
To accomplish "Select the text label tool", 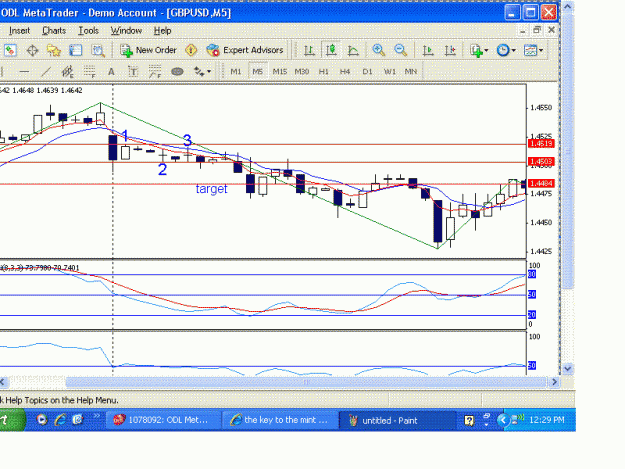I will (133, 72).
